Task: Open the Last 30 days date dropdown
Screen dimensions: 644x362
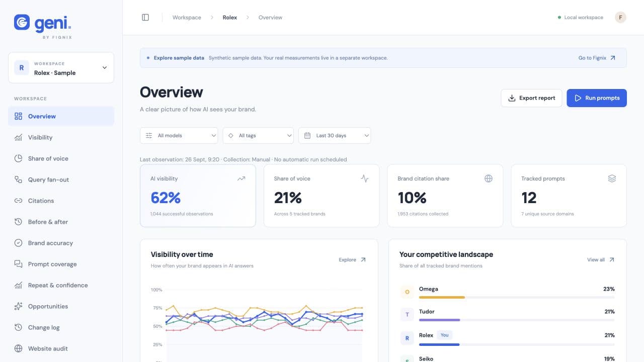Action: [x=335, y=136]
